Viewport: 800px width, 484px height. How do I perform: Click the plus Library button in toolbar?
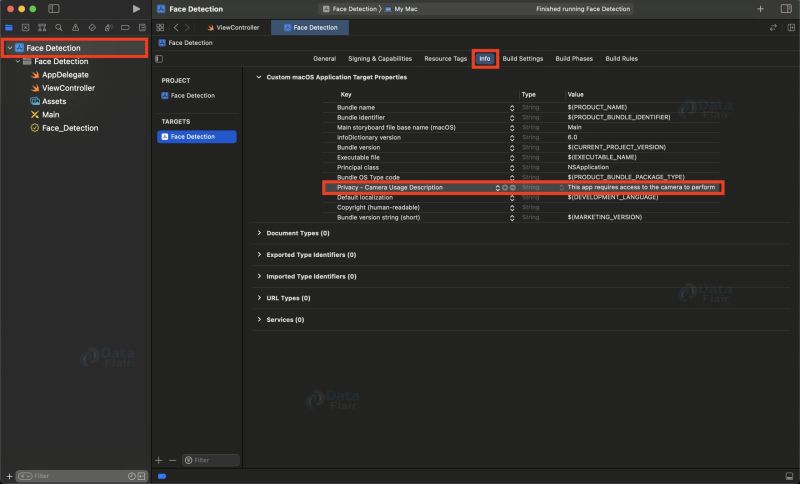[x=760, y=9]
